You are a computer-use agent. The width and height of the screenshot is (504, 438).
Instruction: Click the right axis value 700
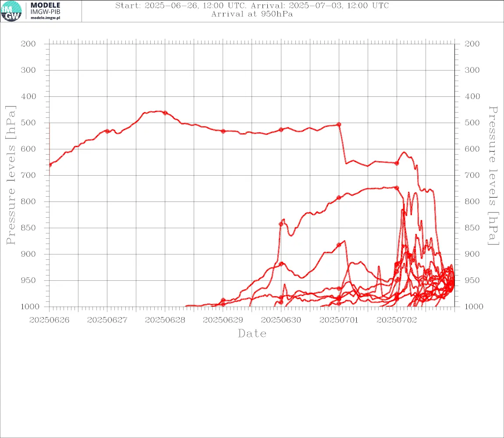[472, 176]
